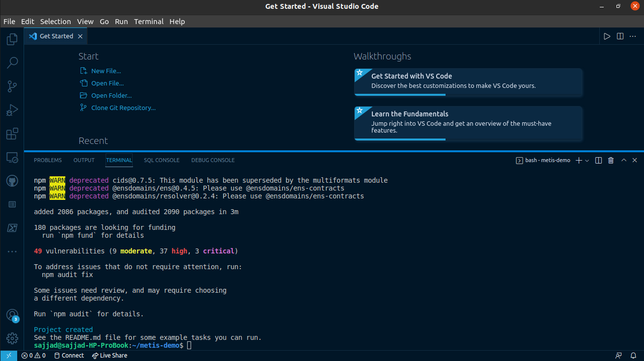Open the Run menu
The height and width of the screenshot is (361, 644).
pyautogui.click(x=121, y=22)
